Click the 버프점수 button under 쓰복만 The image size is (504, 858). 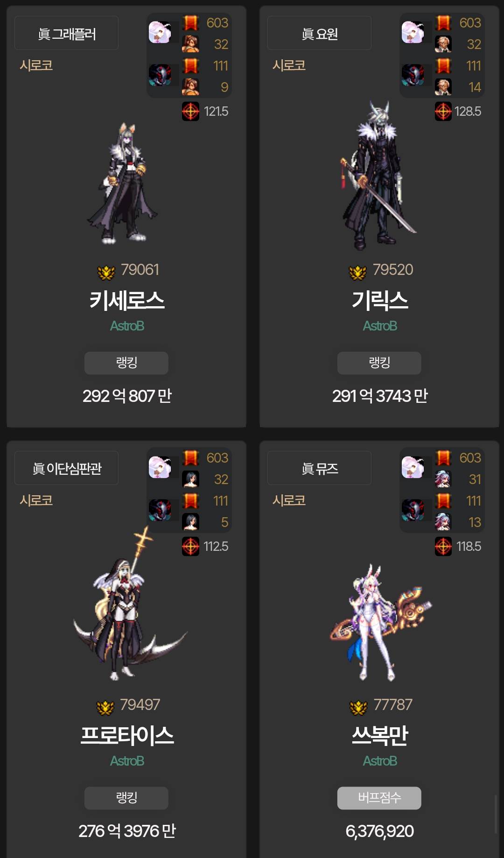(x=379, y=798)
